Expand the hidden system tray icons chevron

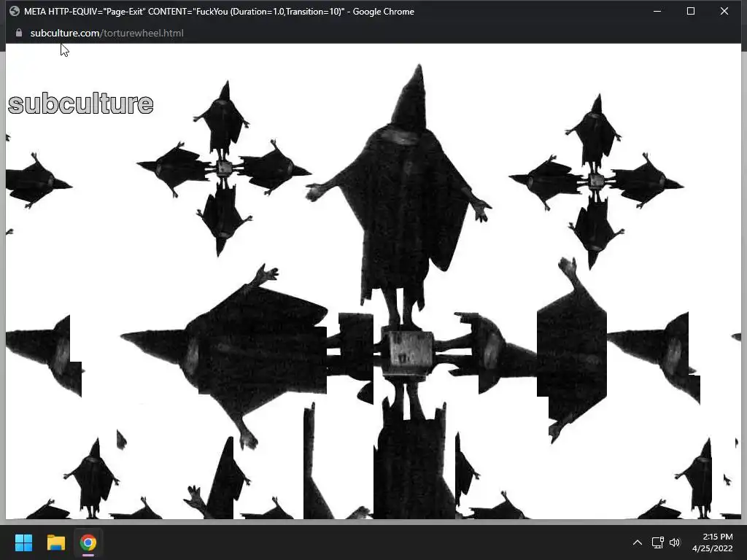637,542
